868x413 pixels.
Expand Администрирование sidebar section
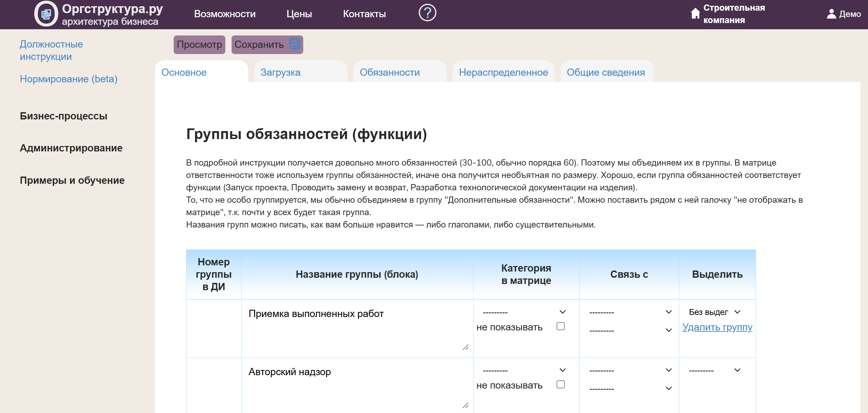click(71, 148)
